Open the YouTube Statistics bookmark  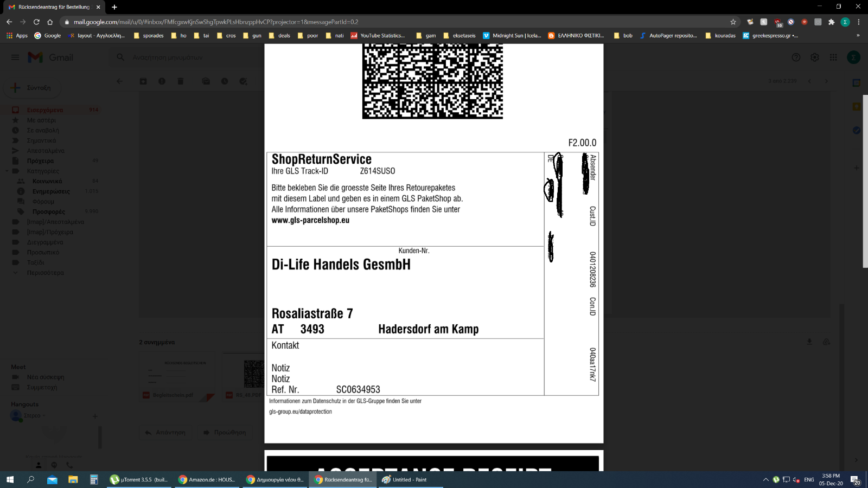tap(378, 35)
